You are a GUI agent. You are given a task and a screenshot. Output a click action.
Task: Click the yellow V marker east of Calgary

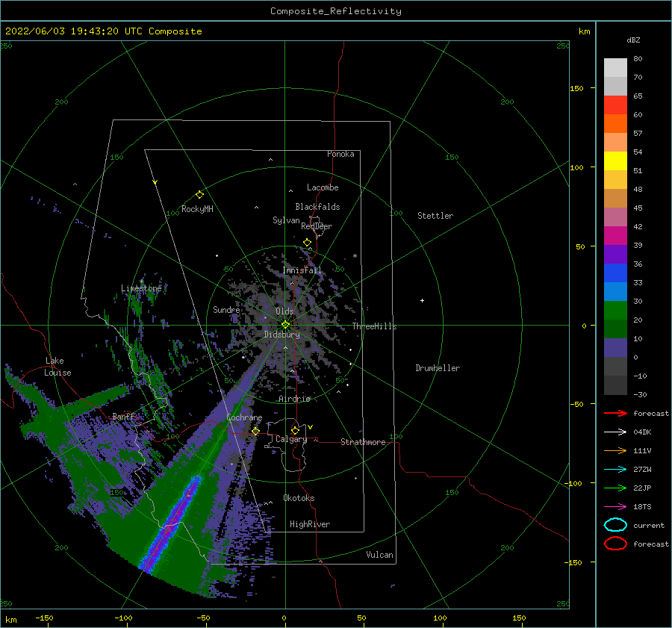click(311, 427)
